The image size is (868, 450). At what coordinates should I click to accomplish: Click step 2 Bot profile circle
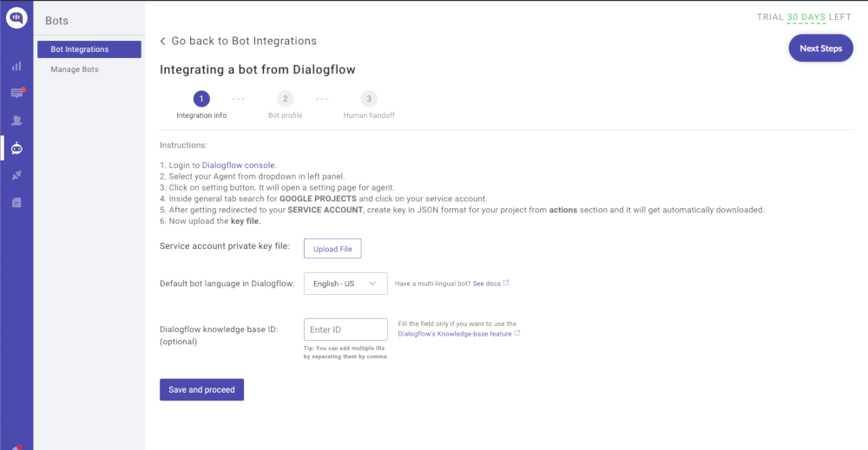coord(285,98)
